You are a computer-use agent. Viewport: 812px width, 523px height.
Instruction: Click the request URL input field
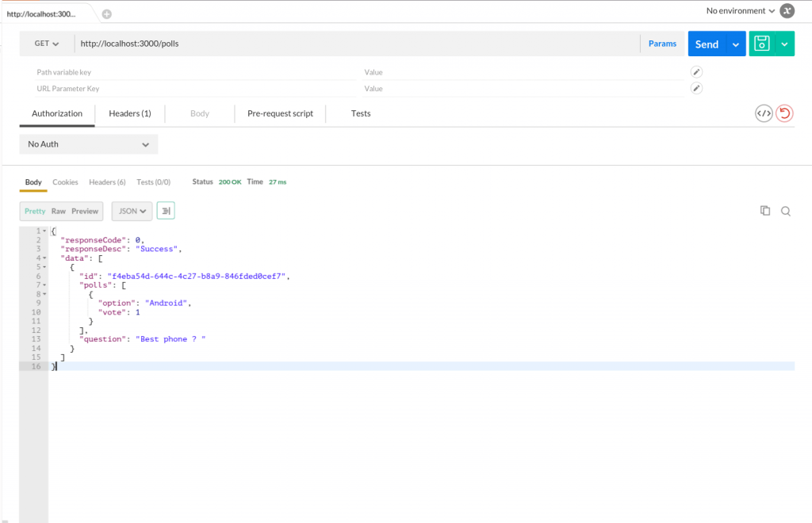click(238, 44)
